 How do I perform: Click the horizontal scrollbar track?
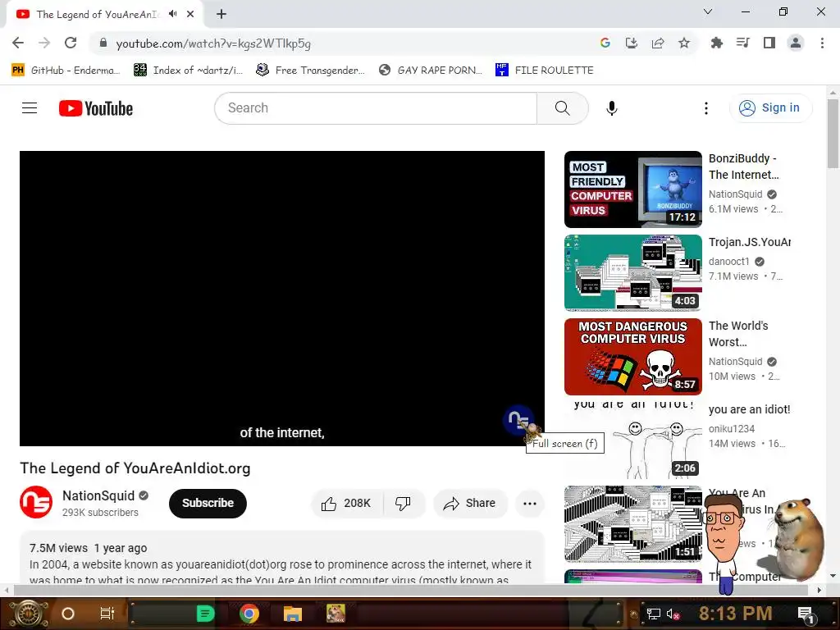pos(409,590)
